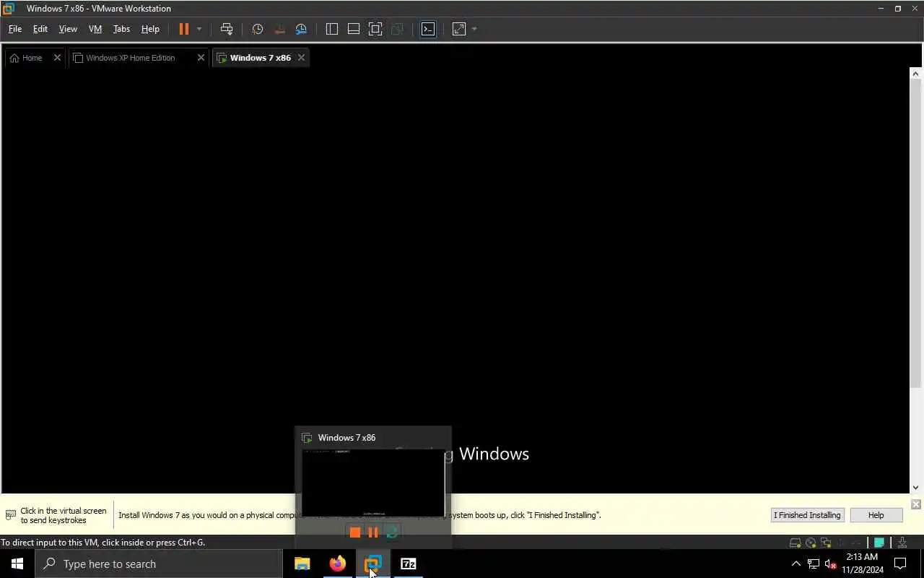The height and width of the screenshot is (578, 924).
Task: Pause the VM from taskbar preview
Action: [x=373, y=532]
